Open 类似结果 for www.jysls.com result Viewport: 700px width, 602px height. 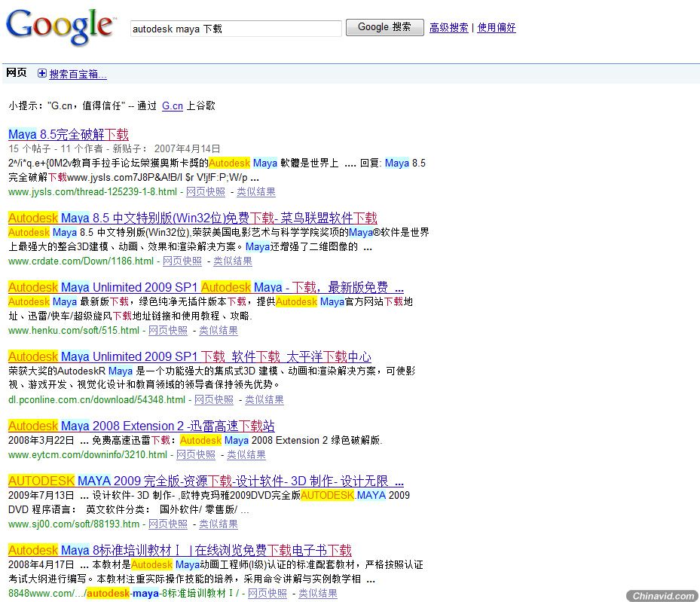tap(255, 192)
